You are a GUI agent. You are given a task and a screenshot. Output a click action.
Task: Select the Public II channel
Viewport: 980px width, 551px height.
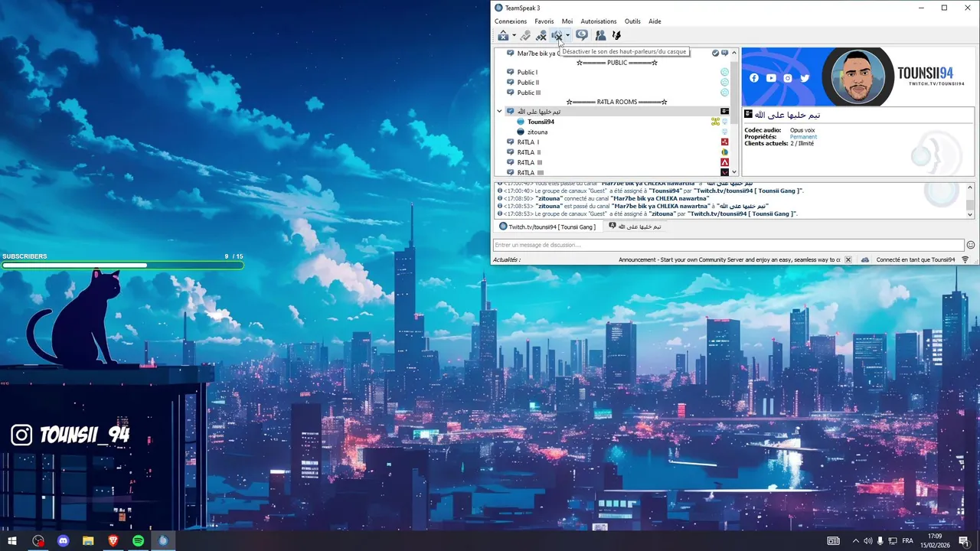(528, 82)
